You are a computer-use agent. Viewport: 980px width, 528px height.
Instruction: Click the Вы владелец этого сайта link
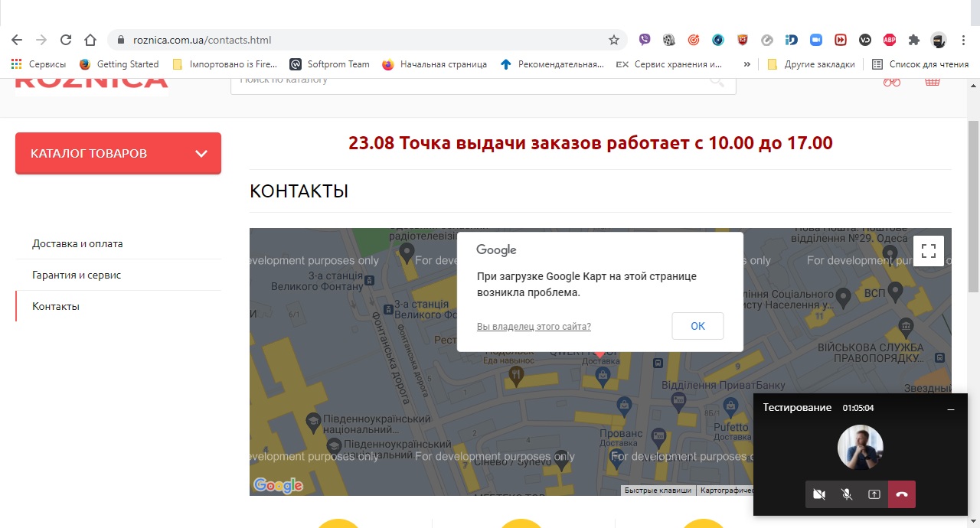(534, 327)
